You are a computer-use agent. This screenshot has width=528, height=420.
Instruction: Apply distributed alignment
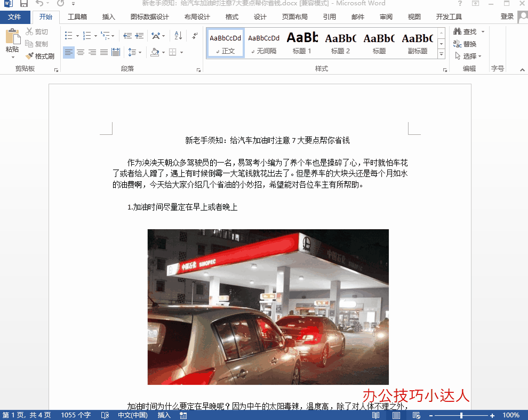[x=116, y=52]
